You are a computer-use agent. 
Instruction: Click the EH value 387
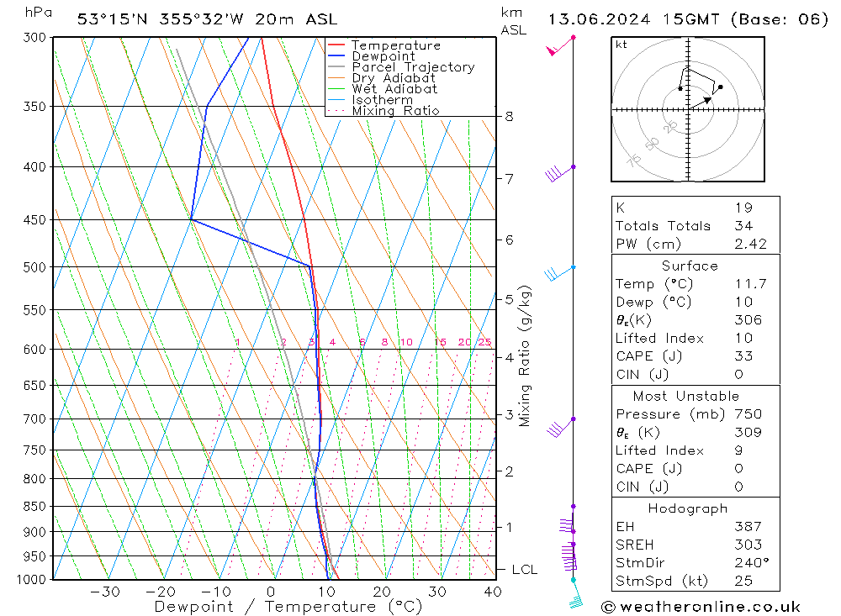[x=748, y=526]
